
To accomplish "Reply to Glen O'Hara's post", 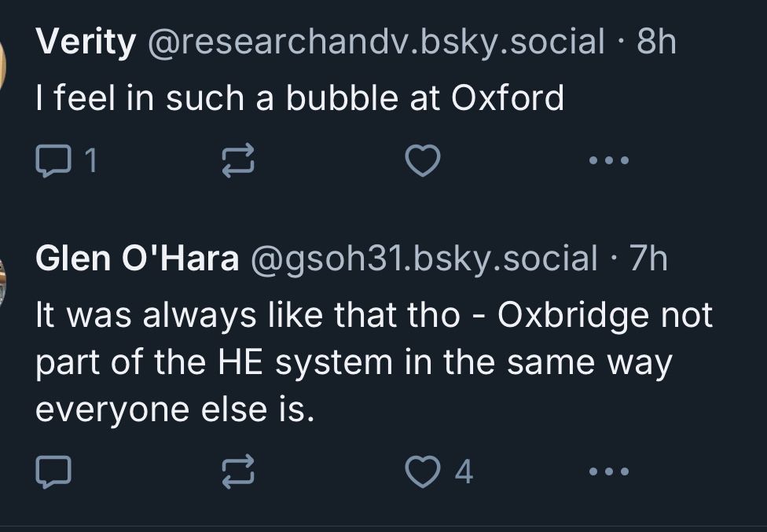I will (53, 471).
